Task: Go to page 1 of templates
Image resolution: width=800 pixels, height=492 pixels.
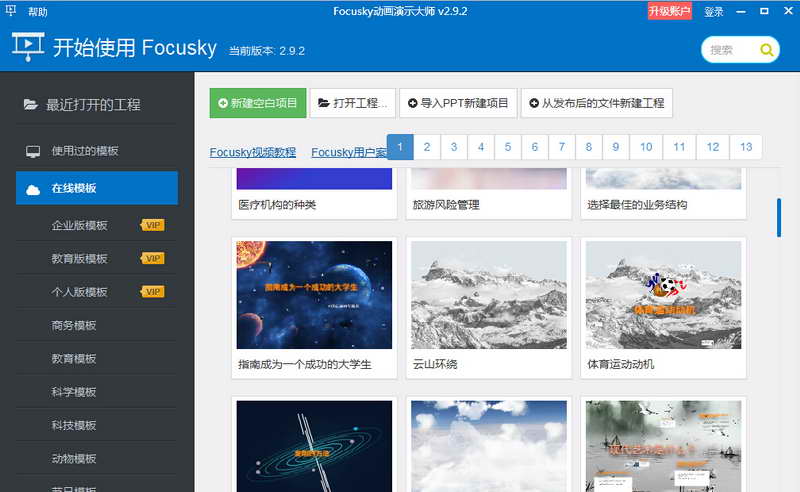Action: coord(400,147)
